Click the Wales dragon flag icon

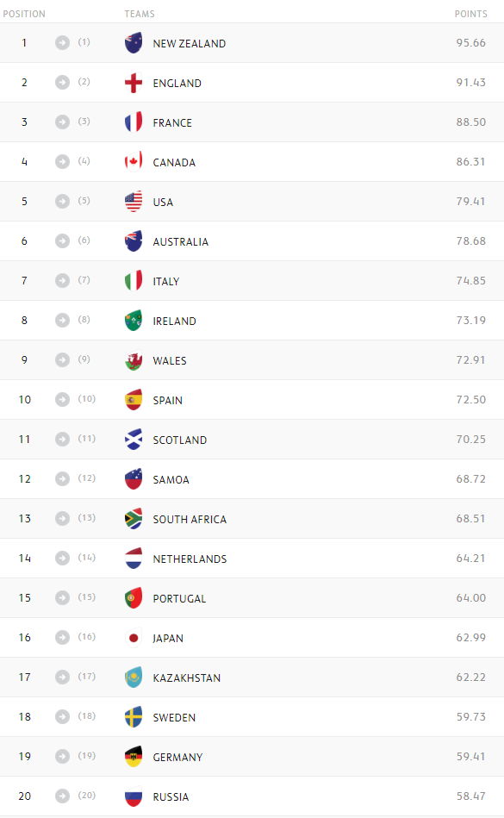coord(134,360)
